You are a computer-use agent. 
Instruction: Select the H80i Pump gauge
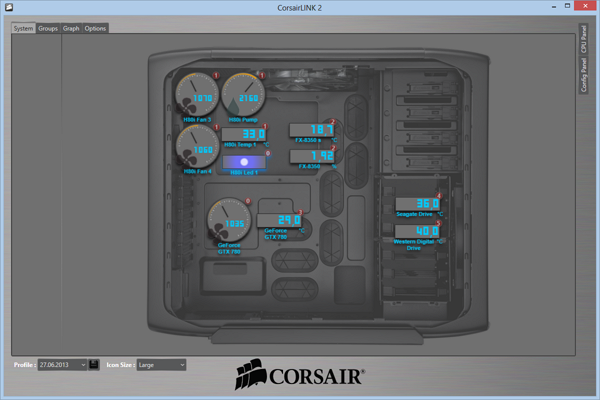click(243, 95)
